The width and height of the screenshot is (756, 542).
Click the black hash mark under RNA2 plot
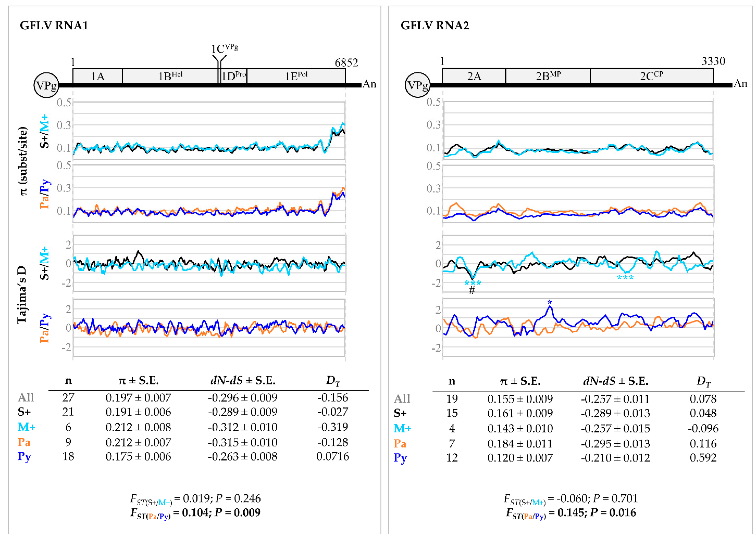pos(472,290)
